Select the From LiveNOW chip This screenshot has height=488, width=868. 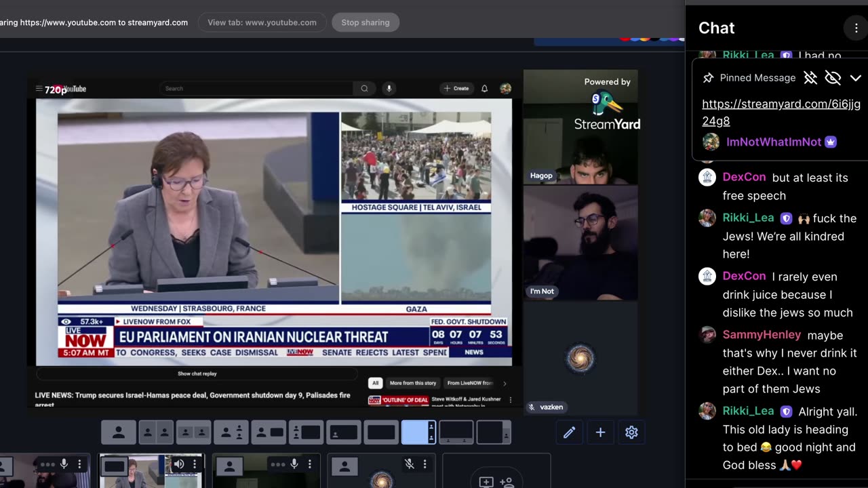470,383
